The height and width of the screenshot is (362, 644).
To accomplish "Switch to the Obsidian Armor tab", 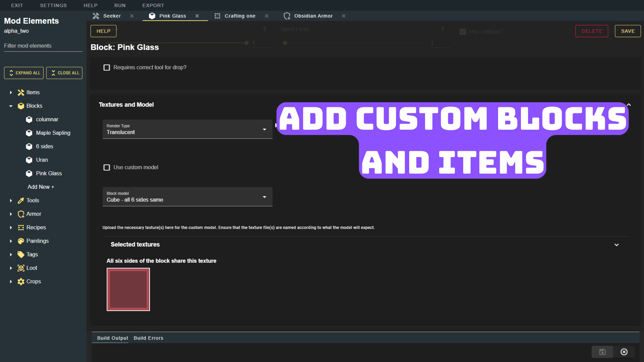I will pos(313,16).
